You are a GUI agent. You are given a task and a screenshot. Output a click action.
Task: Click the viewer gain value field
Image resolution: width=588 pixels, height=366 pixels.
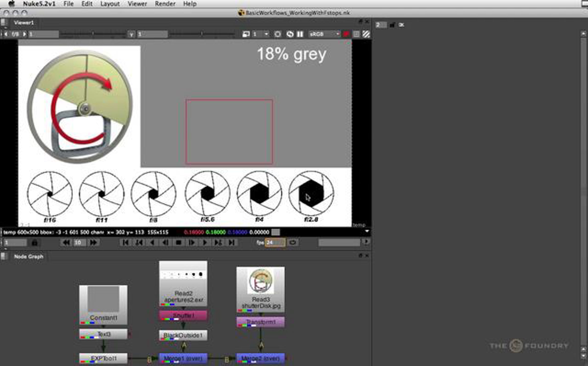pos(44,34)
